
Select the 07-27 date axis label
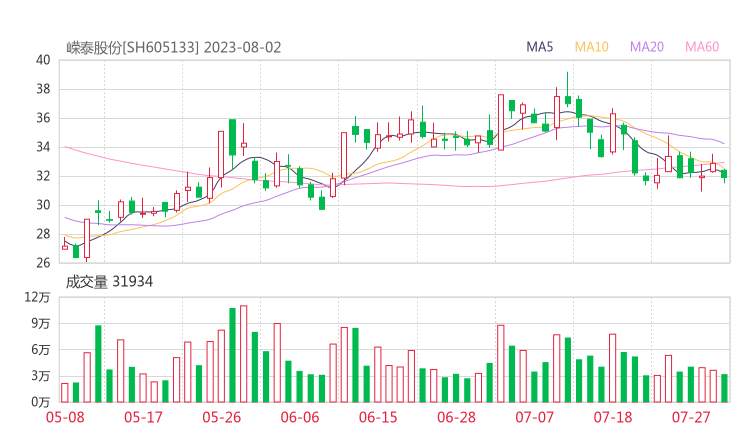coord(691,417)
